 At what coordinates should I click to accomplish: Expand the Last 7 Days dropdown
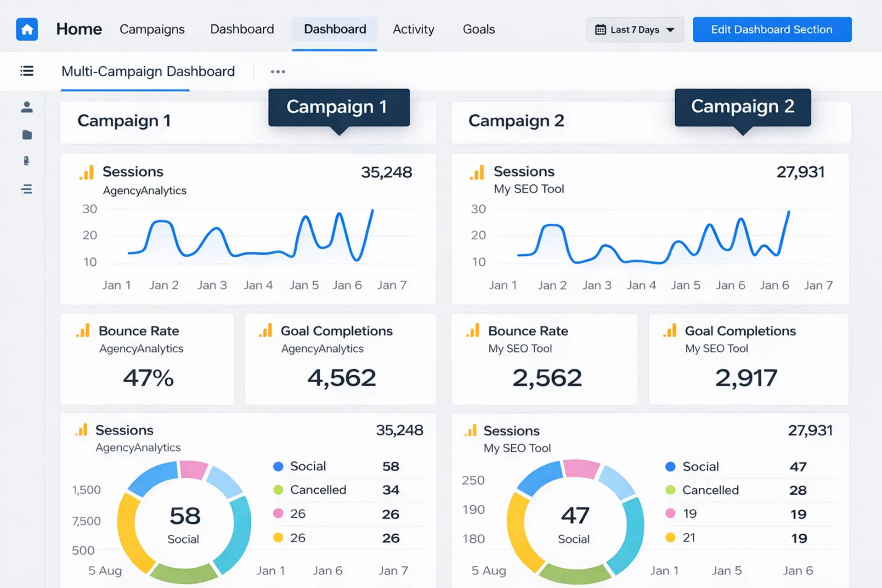coord(635,30)
